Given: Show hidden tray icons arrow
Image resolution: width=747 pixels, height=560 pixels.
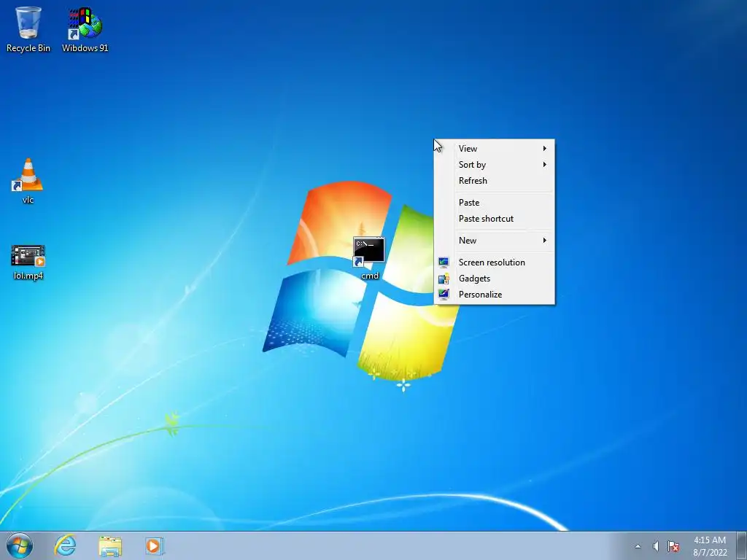Looking at the screenshot, I should click(x=638, y=546).
